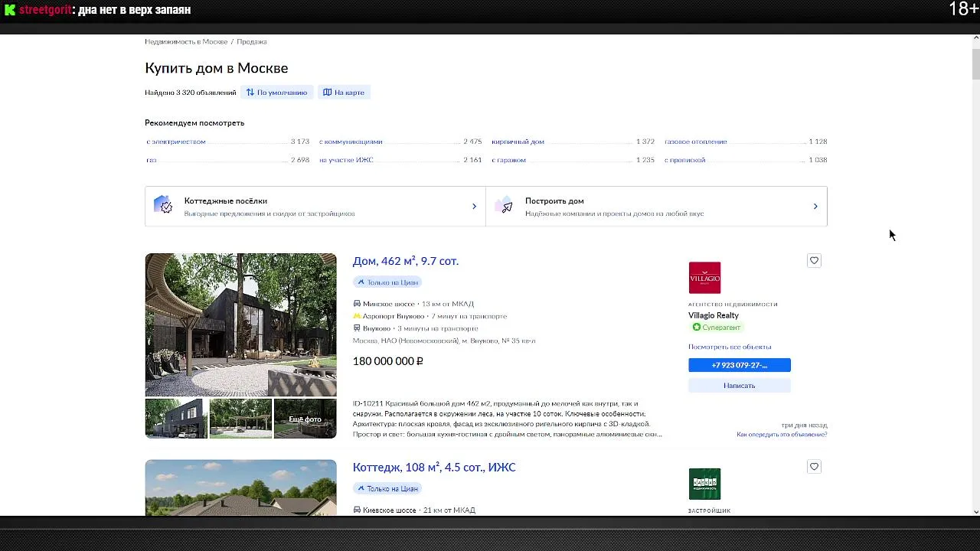Open the Аэропорт Внуково metro link

click(x=394, y=316)
